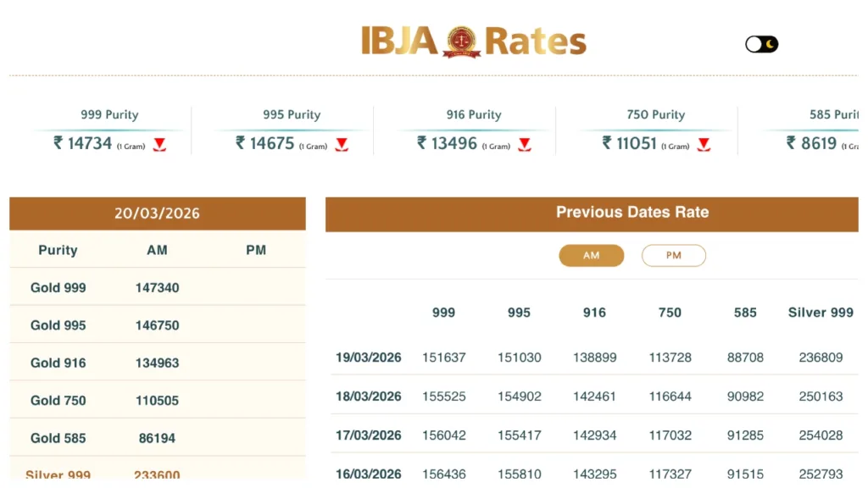This screenshot has height=488, width=868.
Task: Click the red down arrow beside 999 Purity
Action: [159, 145]
